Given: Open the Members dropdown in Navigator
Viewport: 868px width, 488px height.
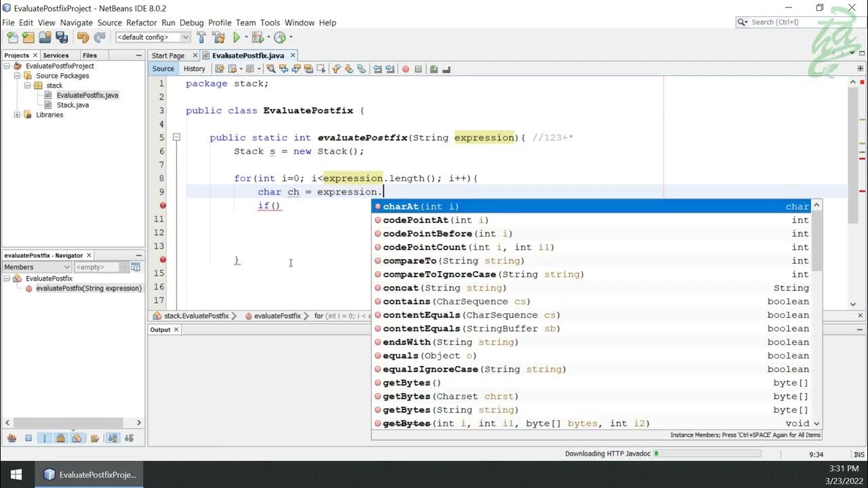Looking at the screenshot, I should tap(37, 267).
